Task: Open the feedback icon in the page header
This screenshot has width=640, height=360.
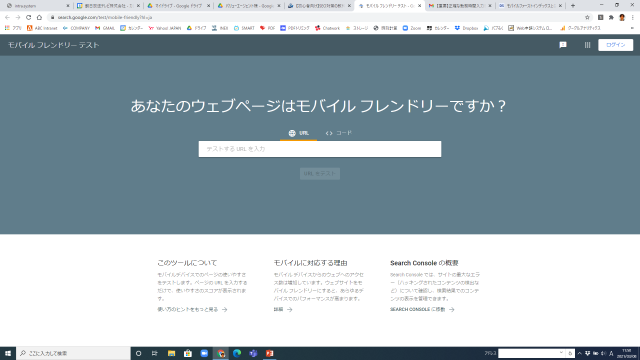Action: pyautogui.click(x=563, y=45)
